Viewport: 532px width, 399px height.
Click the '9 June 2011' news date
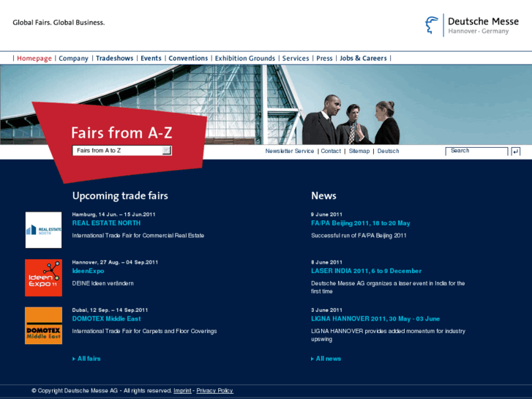(x=326, y=215)
